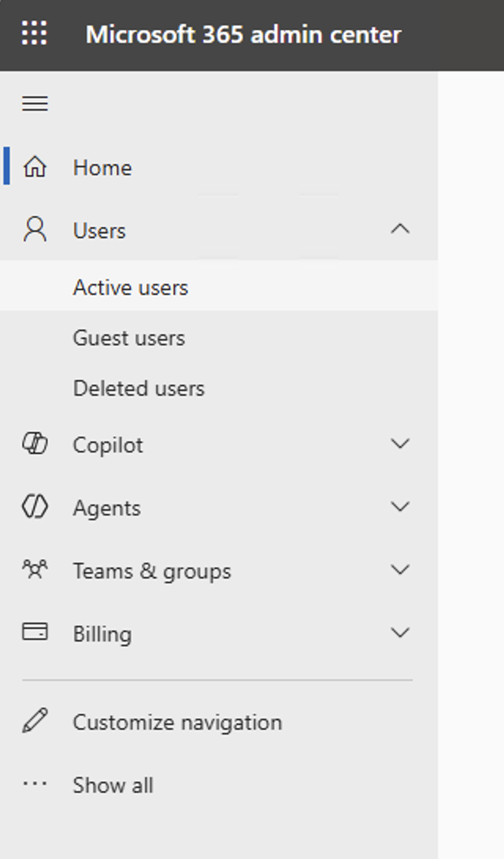Screen dimensions: 504x859
Task: Select the Billing menu label
Action: coord(102,634)
